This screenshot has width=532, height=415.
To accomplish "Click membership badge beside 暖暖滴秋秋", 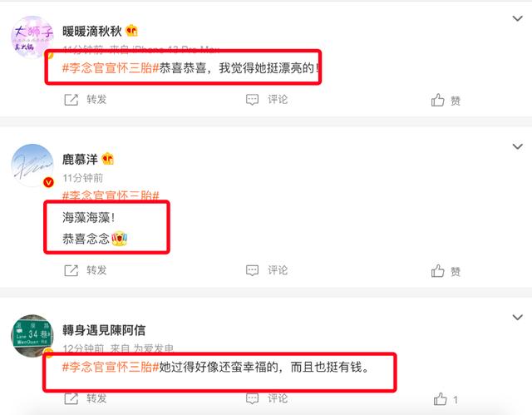I will pos(131,31).
